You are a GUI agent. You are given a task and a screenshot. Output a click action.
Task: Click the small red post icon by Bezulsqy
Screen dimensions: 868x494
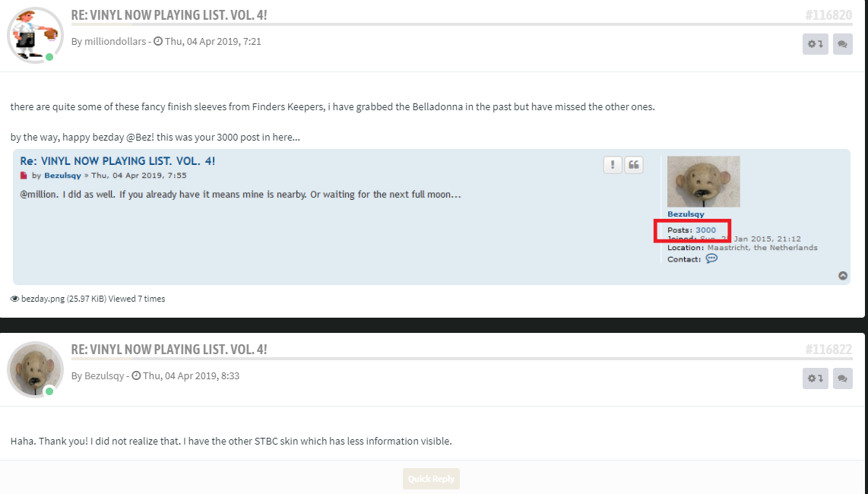[x=24, y=176]
